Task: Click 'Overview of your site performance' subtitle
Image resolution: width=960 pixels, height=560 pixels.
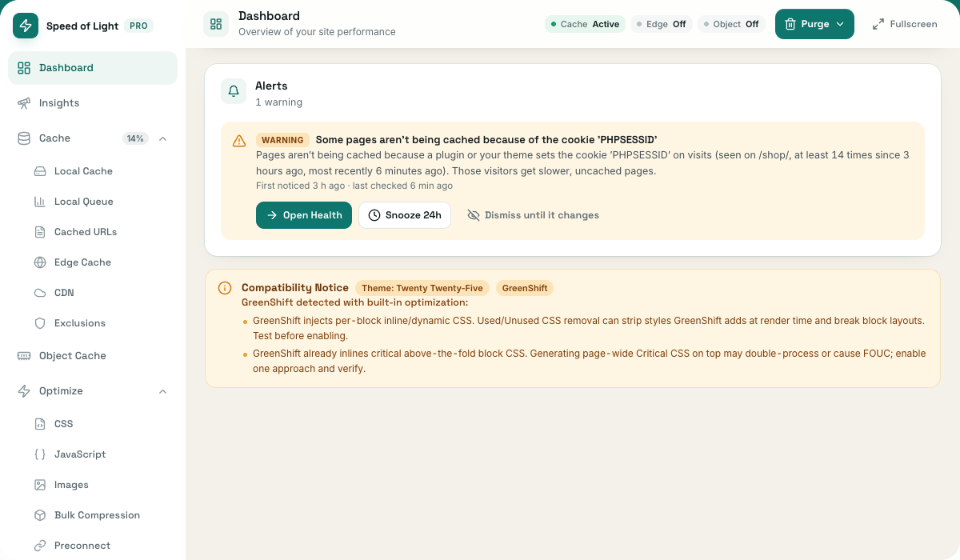Action: (x=317, y=32)
